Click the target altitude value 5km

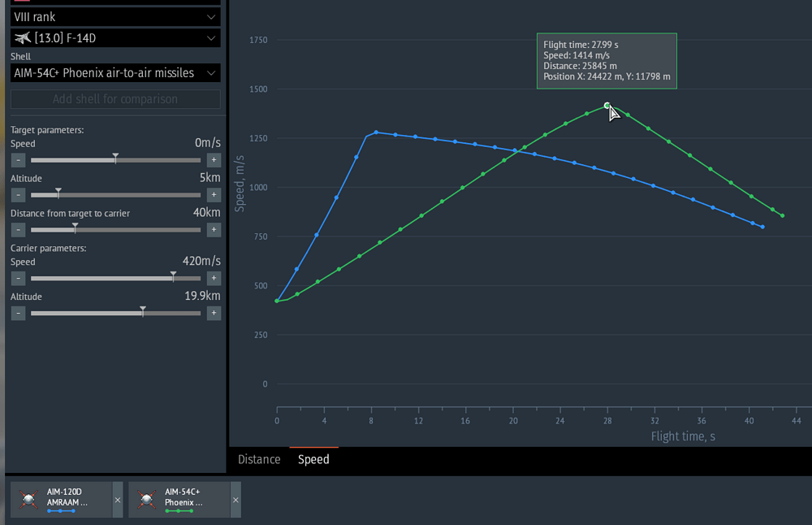210,178
